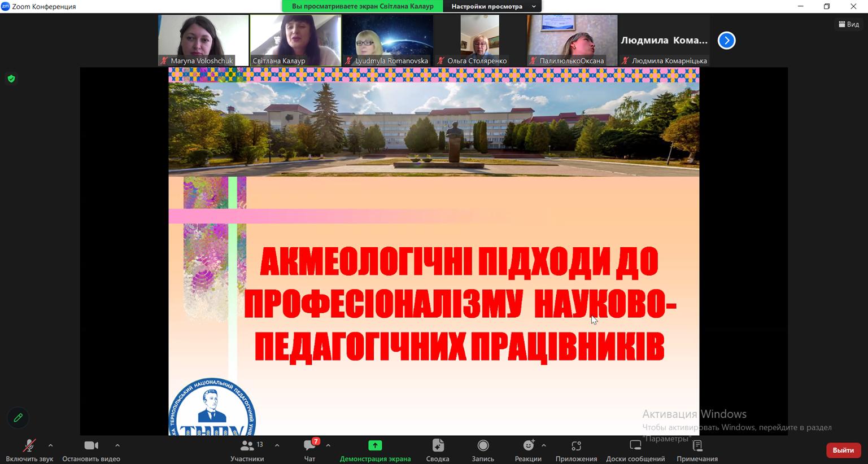Open Доски сообщений whiteboards
The width and height of the screenshot is (868, 464).
(635, 450)
